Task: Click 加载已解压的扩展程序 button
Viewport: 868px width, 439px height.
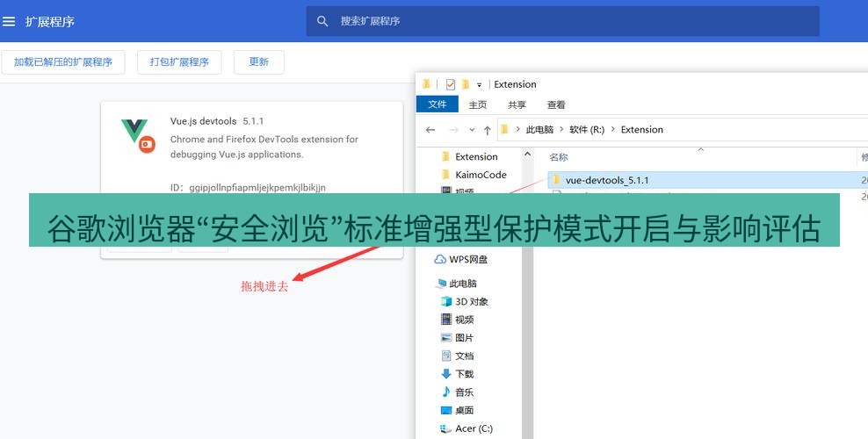Action: point(62,62)
